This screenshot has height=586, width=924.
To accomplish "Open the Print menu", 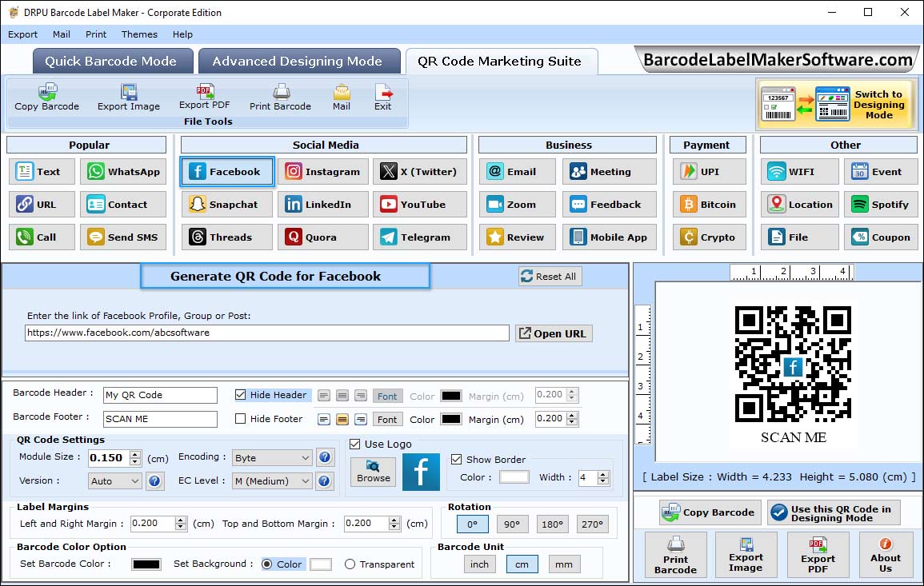I will click(x=96, y=34).
